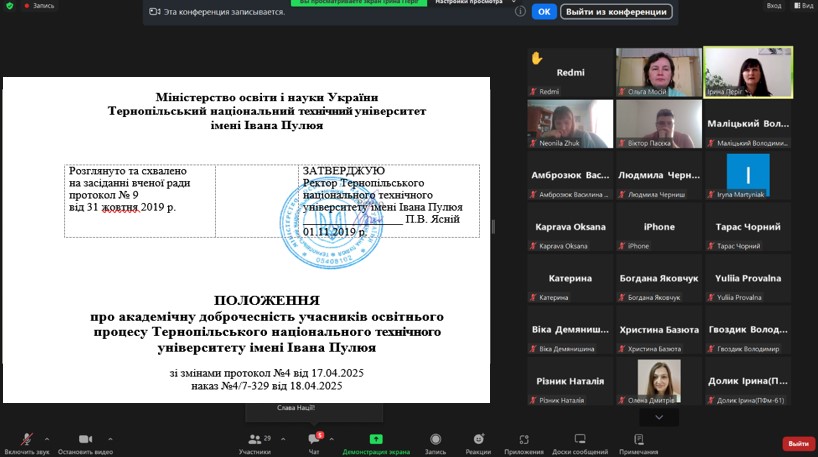The height and width of the screenshot is (457, 818).
Task: Open the Чат chat panel
Action: [x=313, y=441]
